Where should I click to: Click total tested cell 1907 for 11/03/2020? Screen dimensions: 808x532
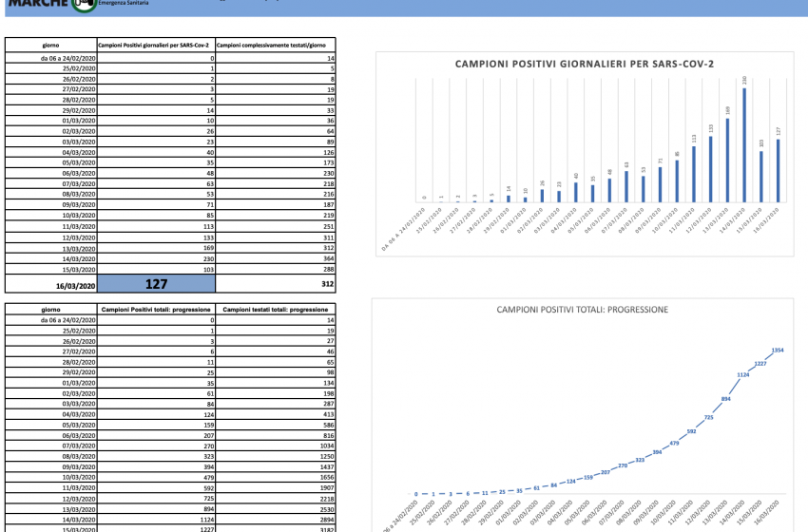[x=275, y=487]
